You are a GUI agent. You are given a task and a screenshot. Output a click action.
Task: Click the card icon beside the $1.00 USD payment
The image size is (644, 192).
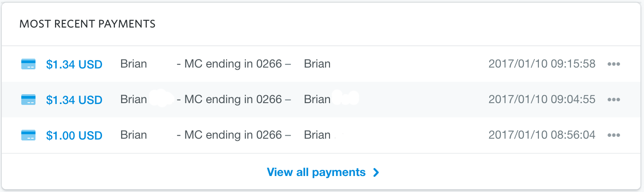pyautogui.click(x=28, y=135)
